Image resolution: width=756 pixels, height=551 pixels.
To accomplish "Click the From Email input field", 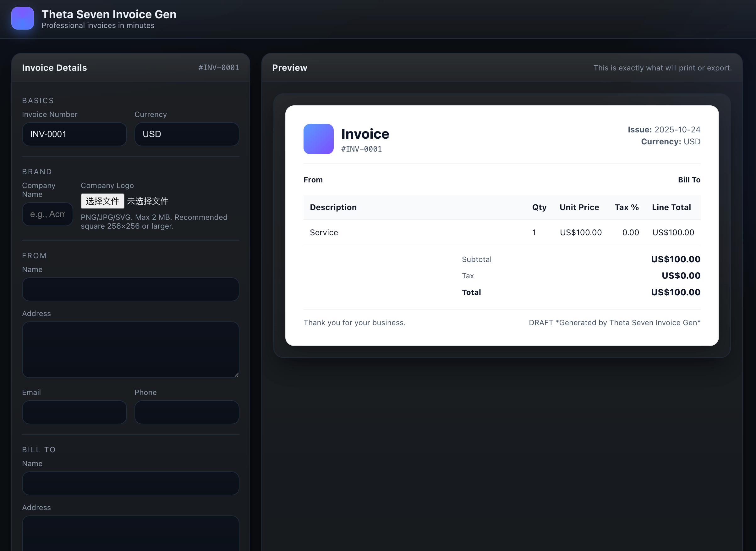I will pos(74,412).
